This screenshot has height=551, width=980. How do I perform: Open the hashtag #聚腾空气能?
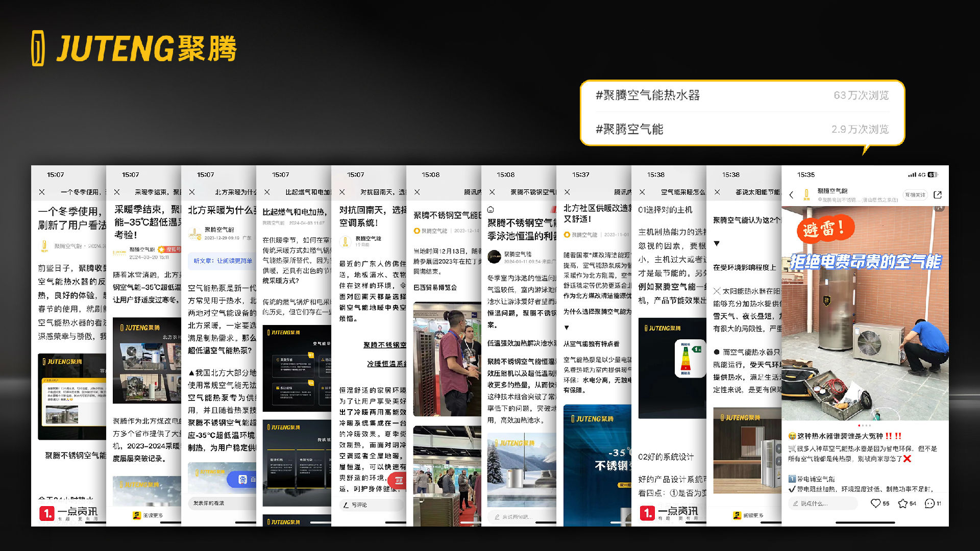tap(629, 130)
